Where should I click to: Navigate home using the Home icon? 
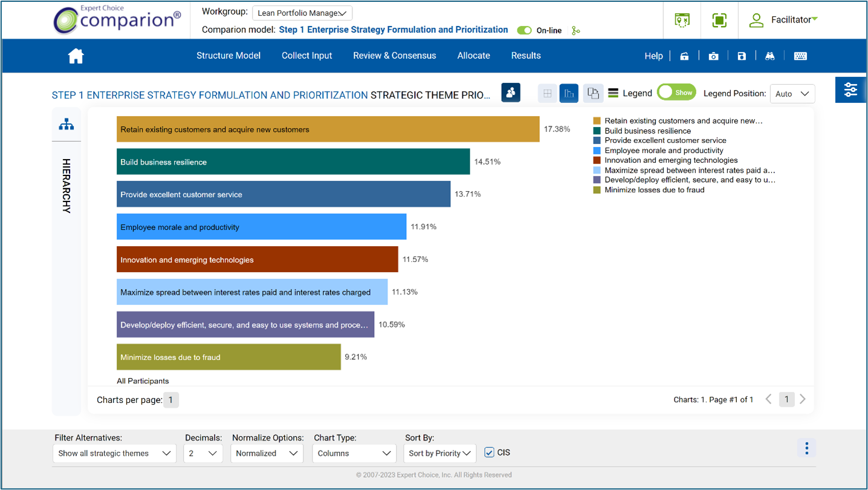click(76, 56)
